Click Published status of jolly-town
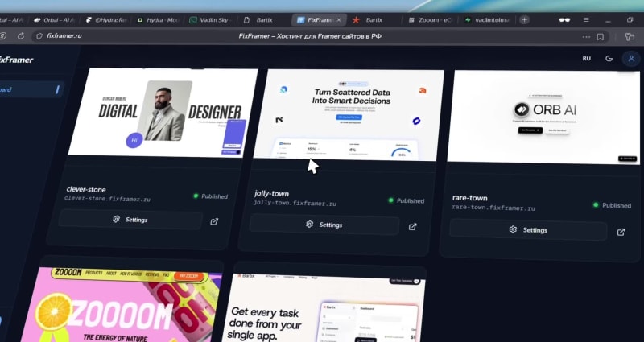 (407, 200)
